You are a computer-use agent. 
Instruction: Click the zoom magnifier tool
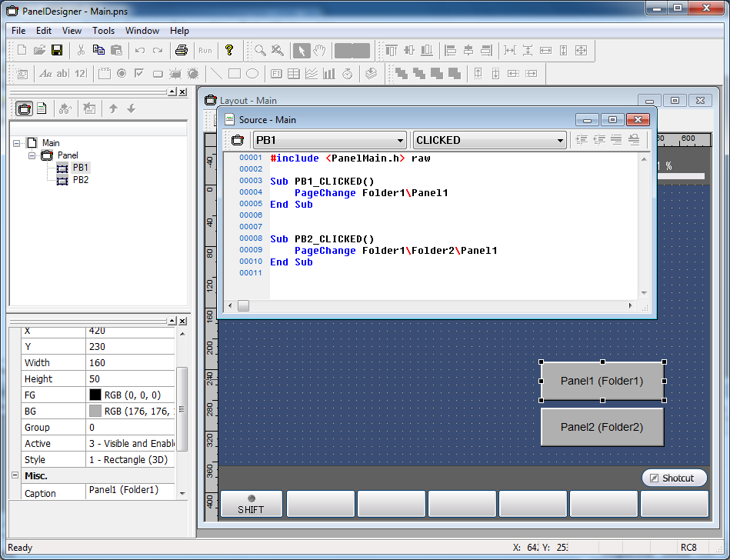coord(260,51)
